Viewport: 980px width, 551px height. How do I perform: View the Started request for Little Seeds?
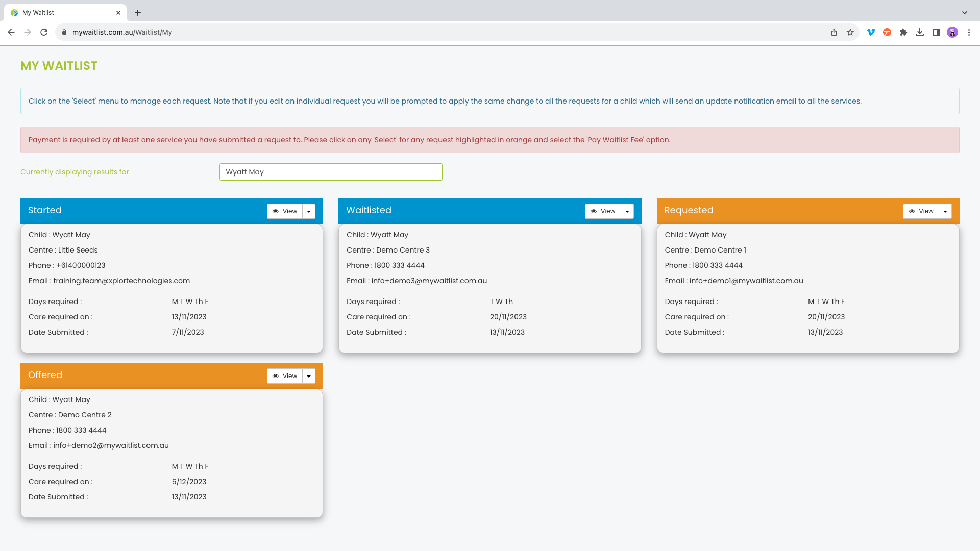coord(285,211)
